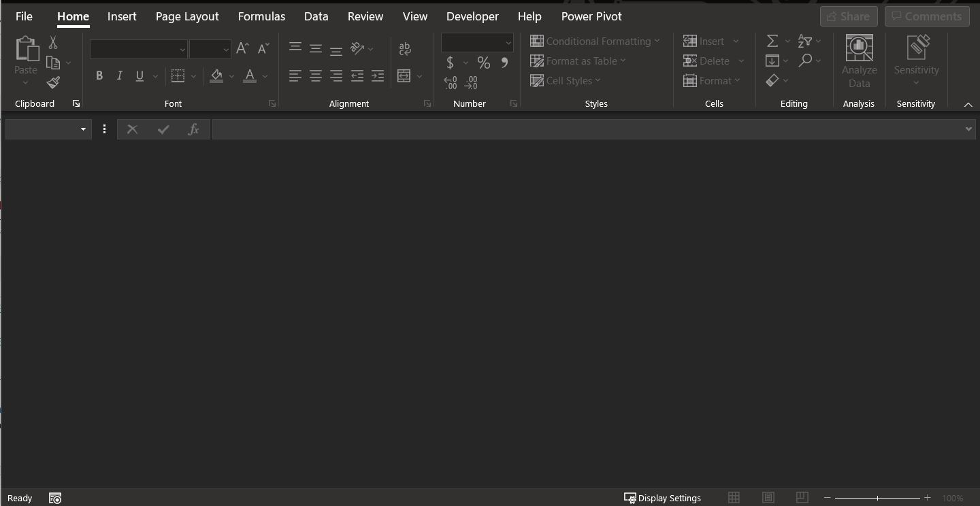Image resolution: width=980 pixels, height=506 pixels.
Task: Switch to the Formulas tab
Action: (261, 16)
